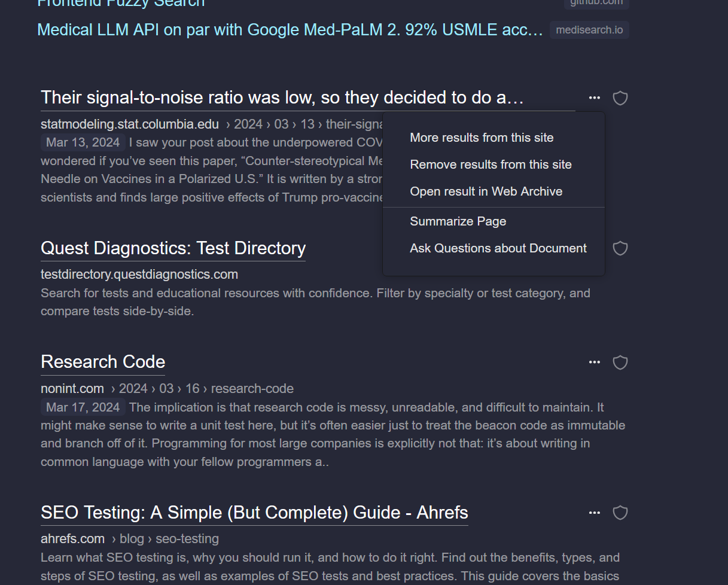The width and height of the screenshot is (728, 585).
Task: Click testdirectory.questdiagnostics.com URL text
Action: [x=139, y=275]
